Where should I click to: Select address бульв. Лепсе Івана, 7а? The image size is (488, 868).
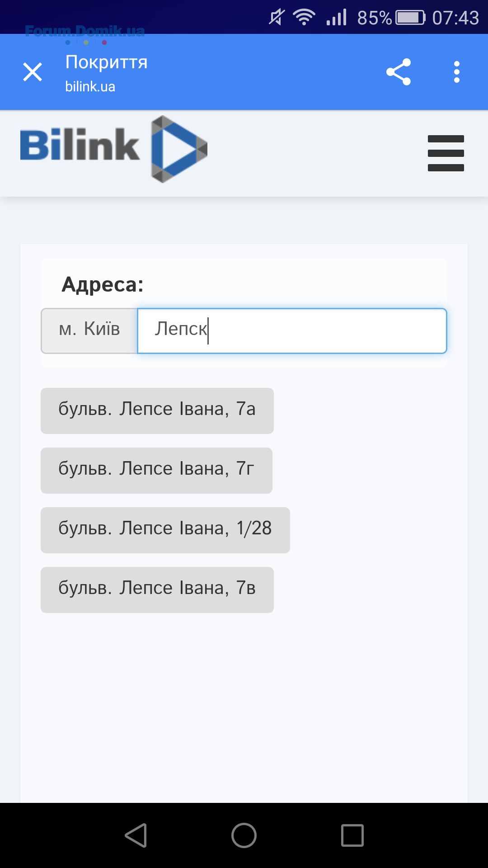tap(157, 411)
